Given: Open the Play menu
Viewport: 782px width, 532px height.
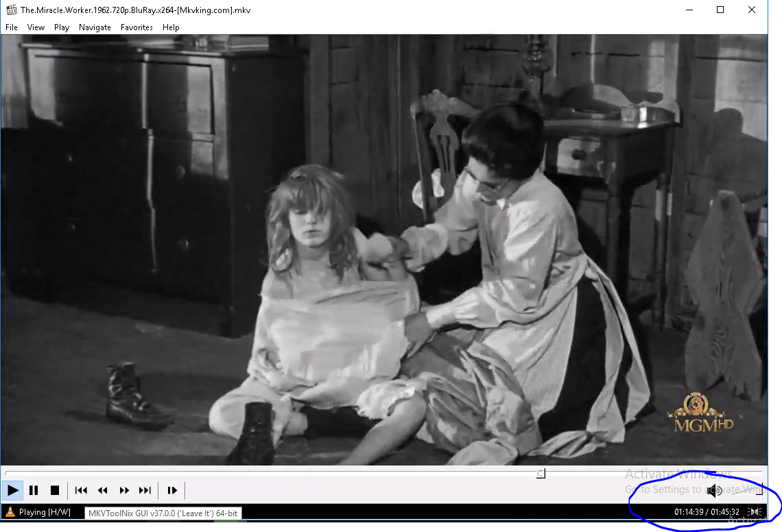Looking at the screenshot, I should pos(62,27).
